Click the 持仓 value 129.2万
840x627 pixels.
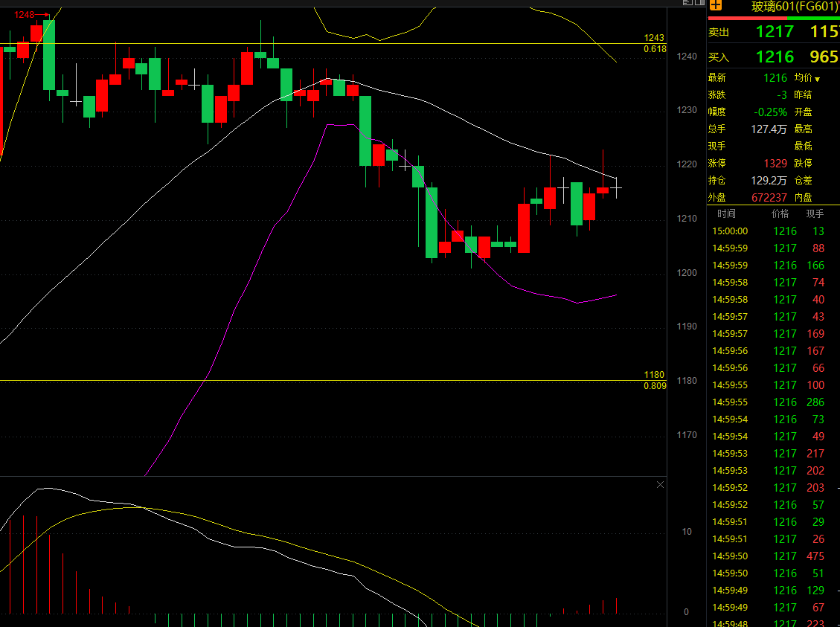[769, 181]
